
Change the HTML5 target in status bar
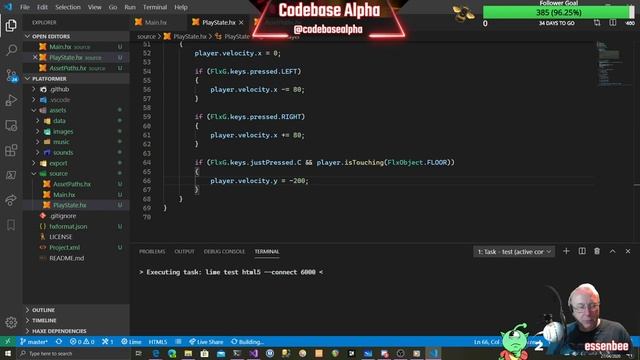[158, 342]
